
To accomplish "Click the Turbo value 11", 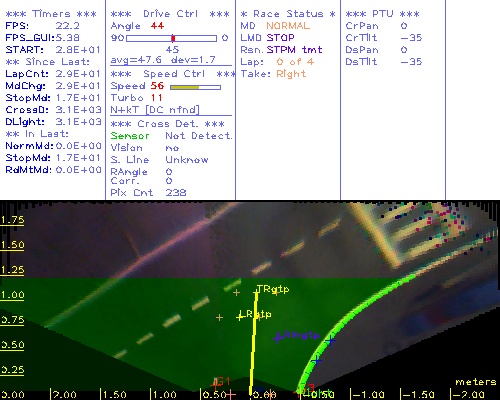I will (156, 98).
